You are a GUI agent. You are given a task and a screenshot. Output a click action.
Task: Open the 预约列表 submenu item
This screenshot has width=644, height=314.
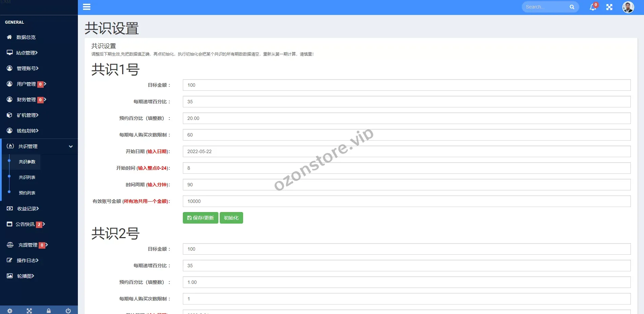tap(27, 193)
